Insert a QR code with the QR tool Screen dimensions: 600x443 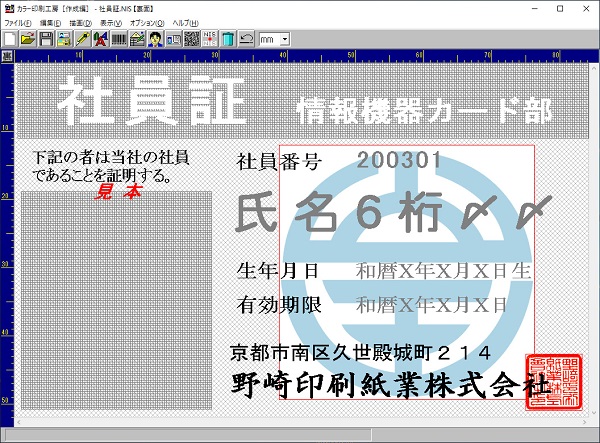pos(191,39)
